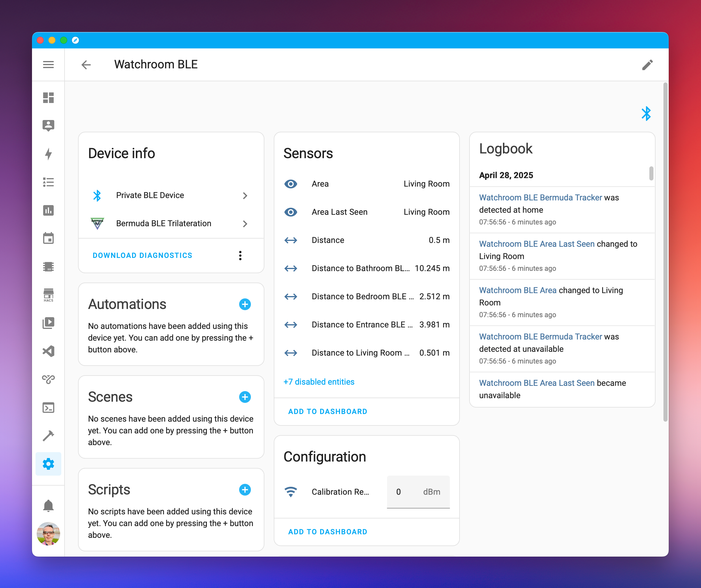This screenshot has width=701, height=588.
Task: Open the knot-shaped sidebar icon
Action: click(48, 379)
